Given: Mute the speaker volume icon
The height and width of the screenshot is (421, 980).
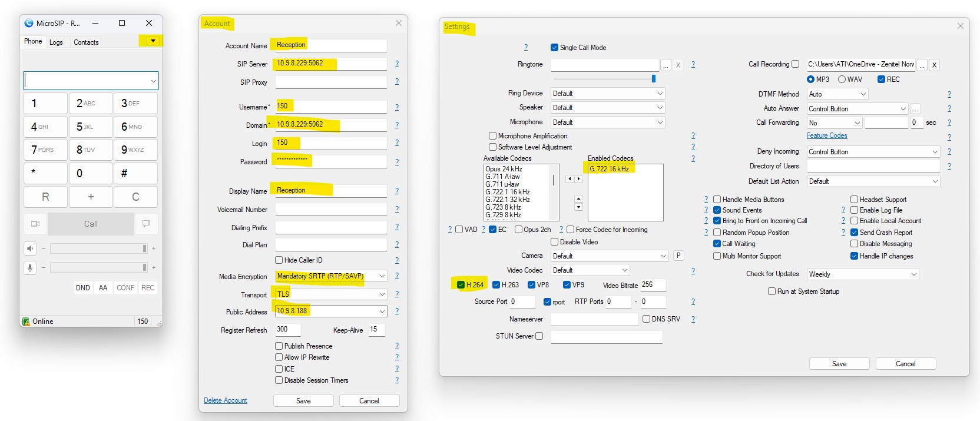Looking at the screenshot, I should (30, 248).
